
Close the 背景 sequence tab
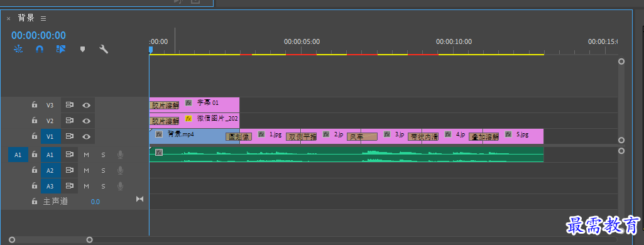(8, 18)
